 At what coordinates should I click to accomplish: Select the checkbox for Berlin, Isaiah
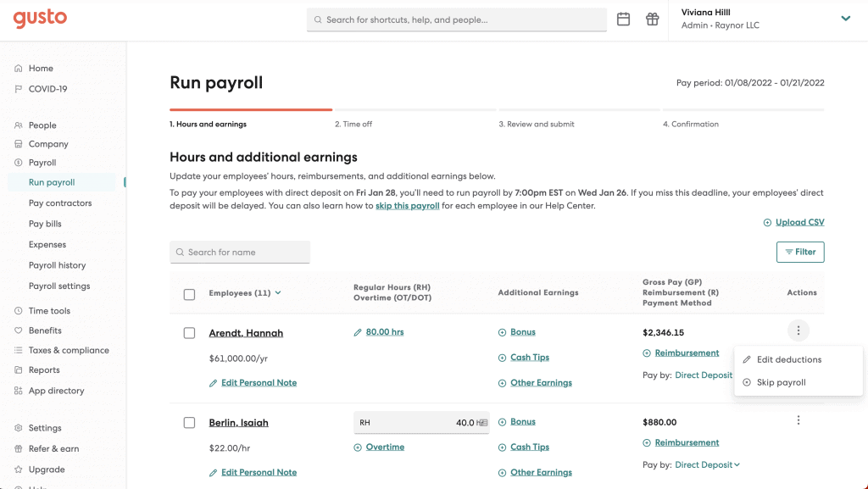click(189, 423)
